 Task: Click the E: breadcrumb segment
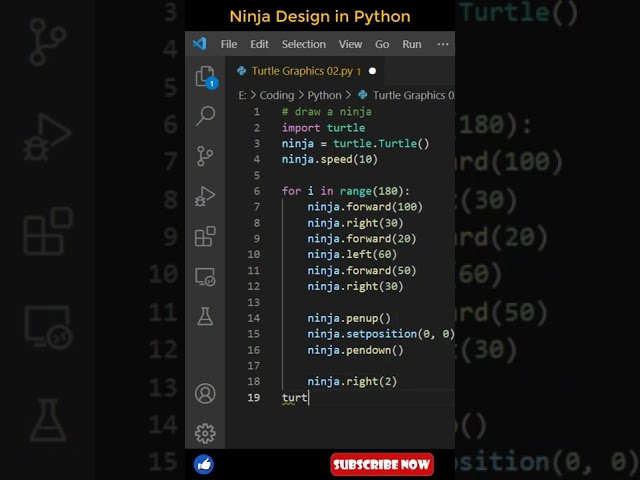click(242, 95)
